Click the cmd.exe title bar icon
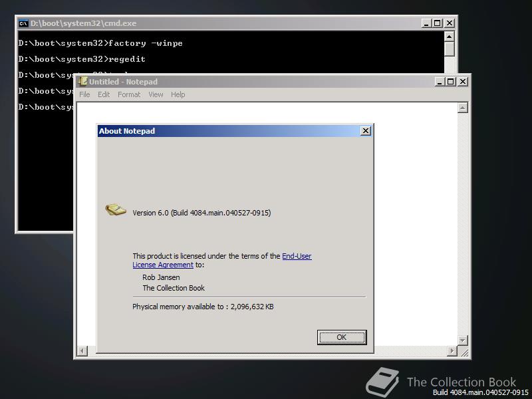The height and width of the screenshot is (399, 532). coord(23,23)
